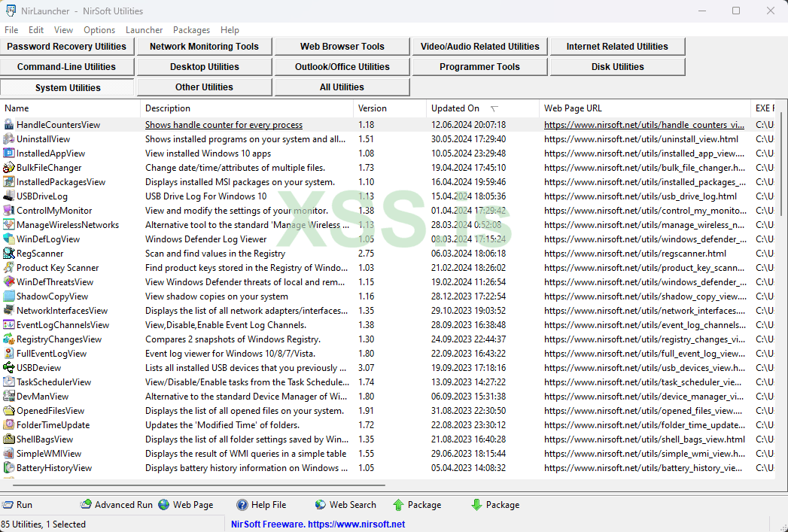Click the InstalledPackagesView icon

8,182
